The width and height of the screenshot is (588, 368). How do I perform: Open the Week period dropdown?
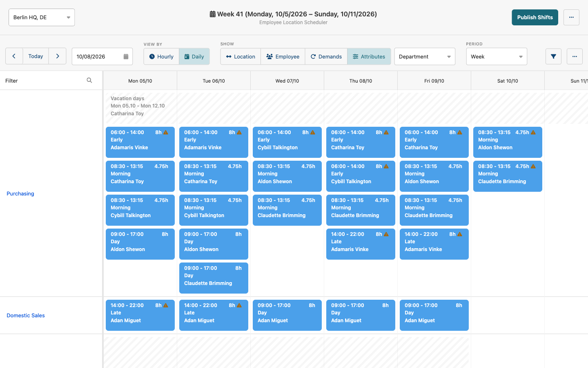[497, 56]
